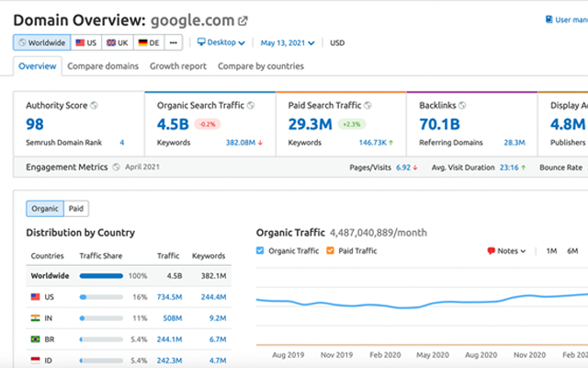588x368 pixels.
Task: Click Avg. Visit Duration value 23:16
Action: 509,167
